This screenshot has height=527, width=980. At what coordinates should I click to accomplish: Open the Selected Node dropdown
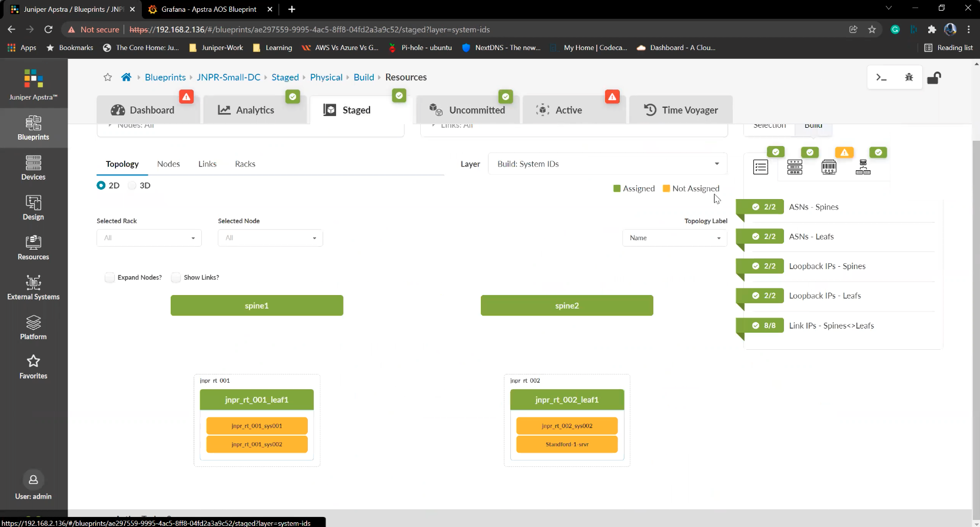click(x=270, y=238)
